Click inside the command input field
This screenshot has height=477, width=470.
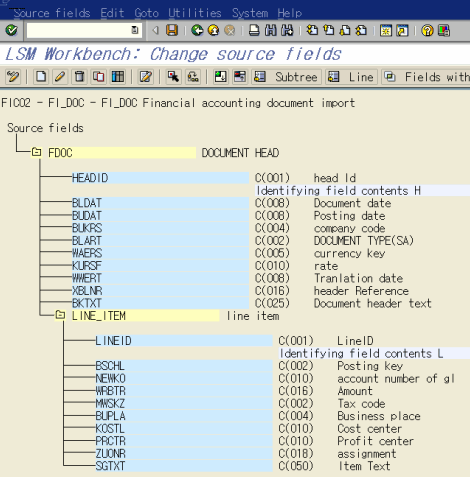coord(79,30)
